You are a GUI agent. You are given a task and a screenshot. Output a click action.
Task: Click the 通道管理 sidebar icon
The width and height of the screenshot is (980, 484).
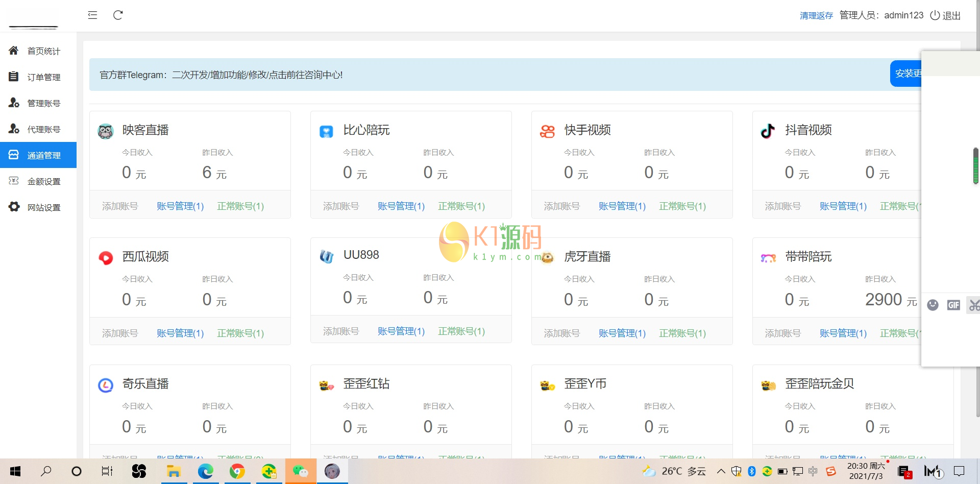[13, 155]
